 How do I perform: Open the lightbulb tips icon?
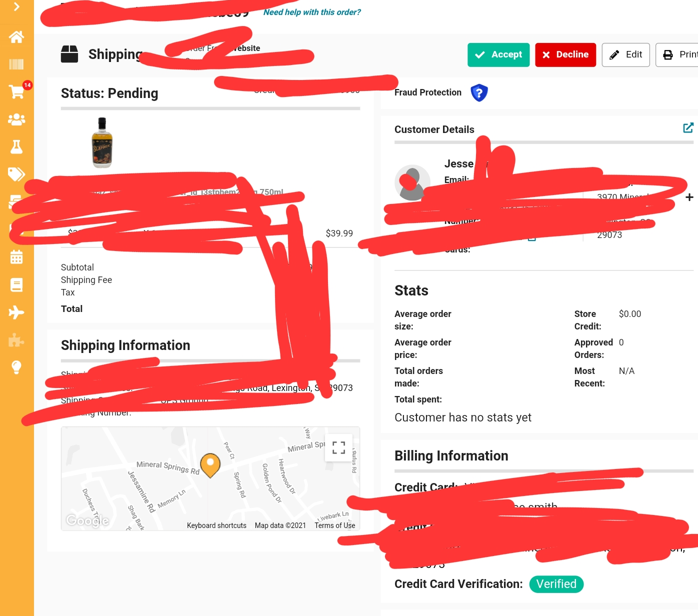[16, 367]
